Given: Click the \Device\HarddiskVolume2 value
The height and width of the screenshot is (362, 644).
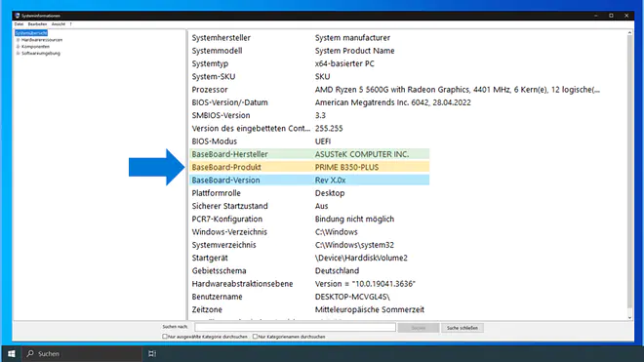Looking at the screenshot, I should click(x=361, y=258).
